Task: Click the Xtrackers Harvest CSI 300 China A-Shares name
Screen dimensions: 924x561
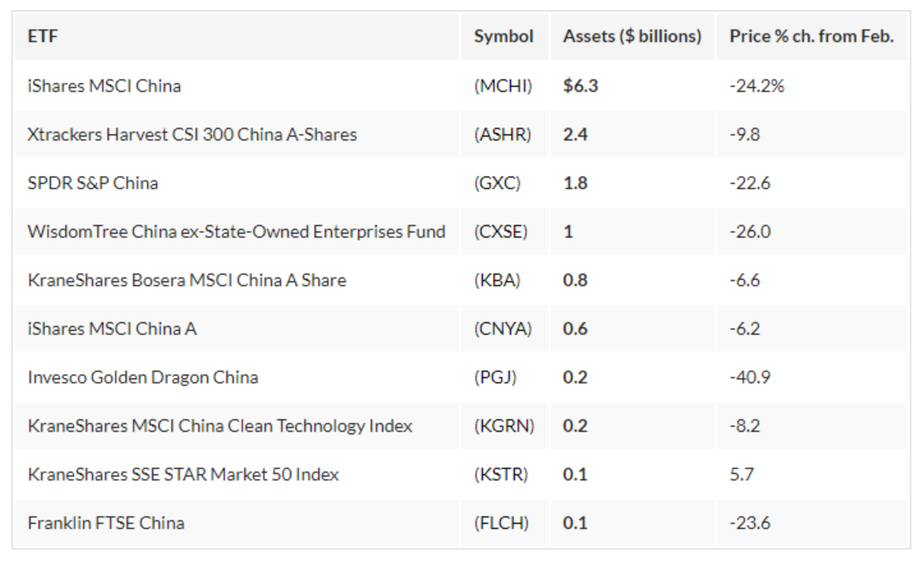Action: click(192, 134)
